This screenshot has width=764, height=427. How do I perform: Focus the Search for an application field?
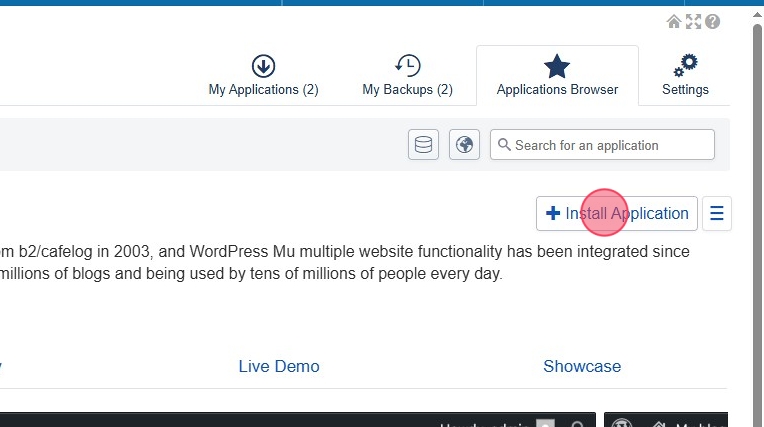tap(612, 145)
